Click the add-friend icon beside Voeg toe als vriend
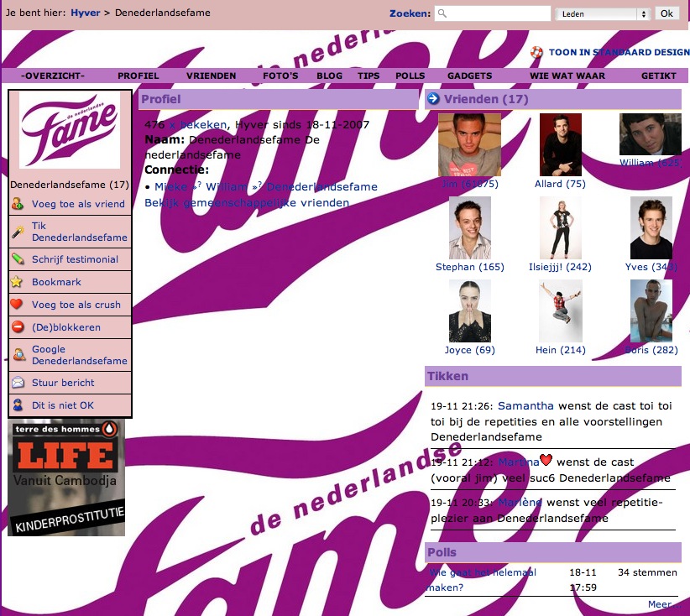Screen dimensions: 690x616 coord(18,204)
